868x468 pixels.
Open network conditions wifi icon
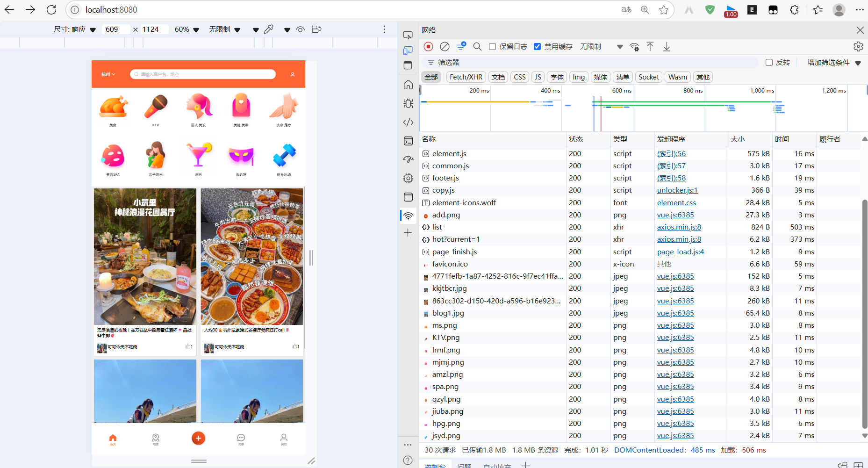[634, 46]
